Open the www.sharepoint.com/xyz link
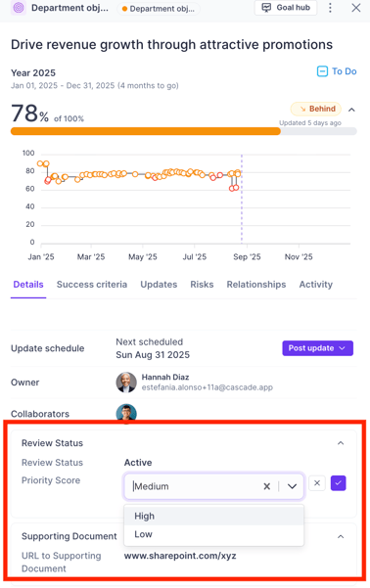 [x=180, y=556]
